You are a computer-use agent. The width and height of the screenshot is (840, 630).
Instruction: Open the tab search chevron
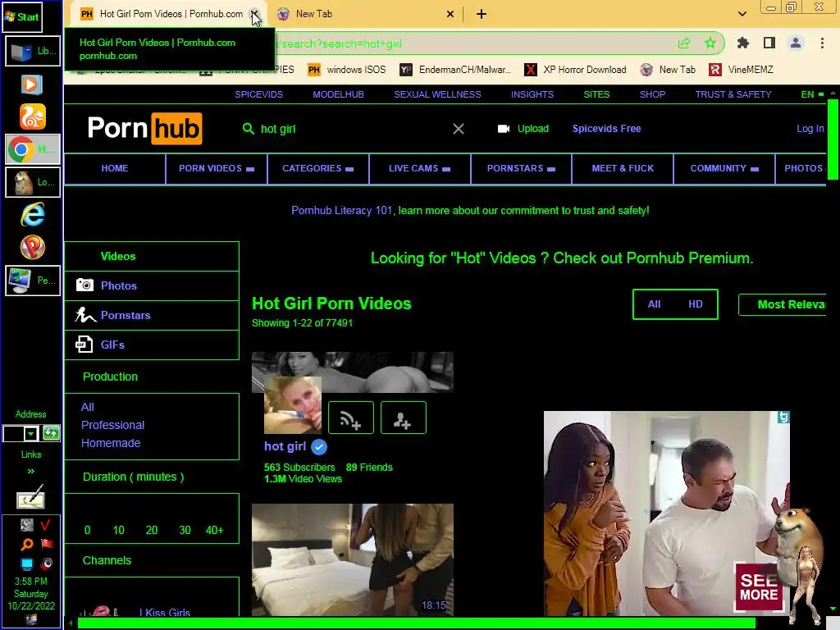pos(742,14)
